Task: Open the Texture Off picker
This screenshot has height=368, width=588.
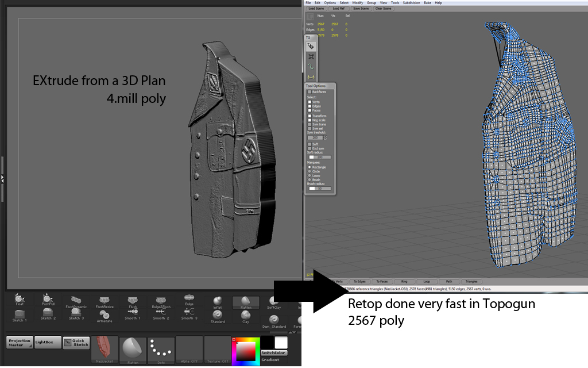Action: point(217,350)
